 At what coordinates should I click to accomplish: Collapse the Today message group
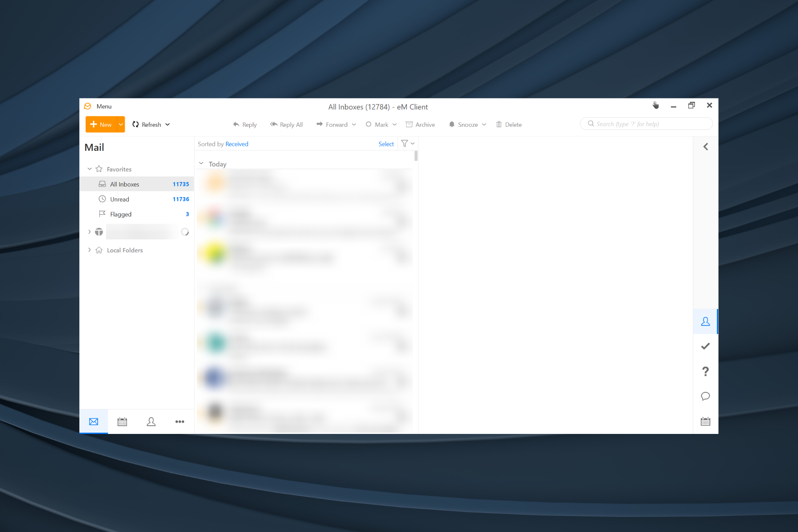tap(201, 163)
